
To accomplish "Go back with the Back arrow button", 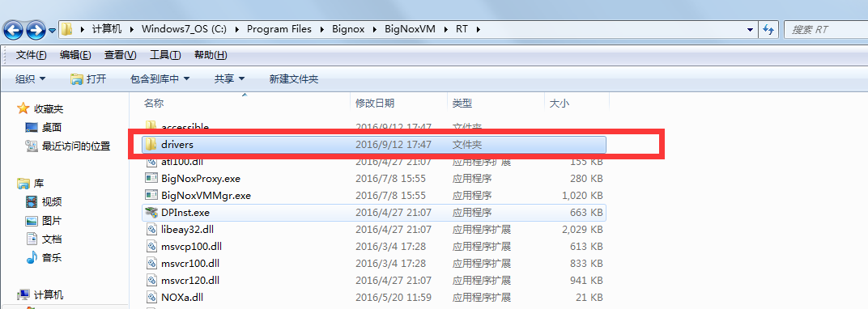I will point(13,29).
